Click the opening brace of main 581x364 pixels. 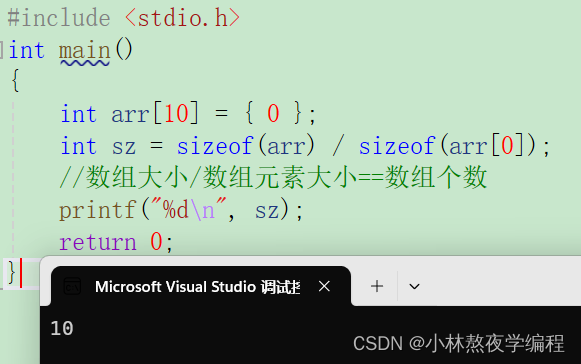click(15, 80)
